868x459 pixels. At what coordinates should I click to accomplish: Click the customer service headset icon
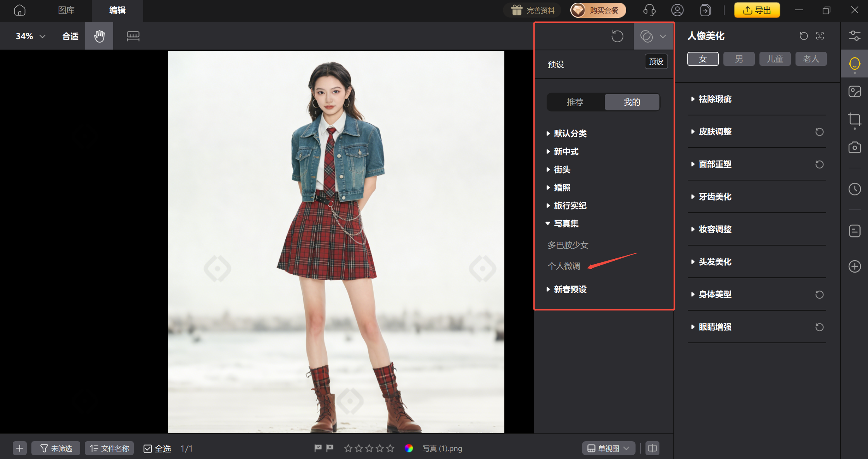tap(649, 10)
